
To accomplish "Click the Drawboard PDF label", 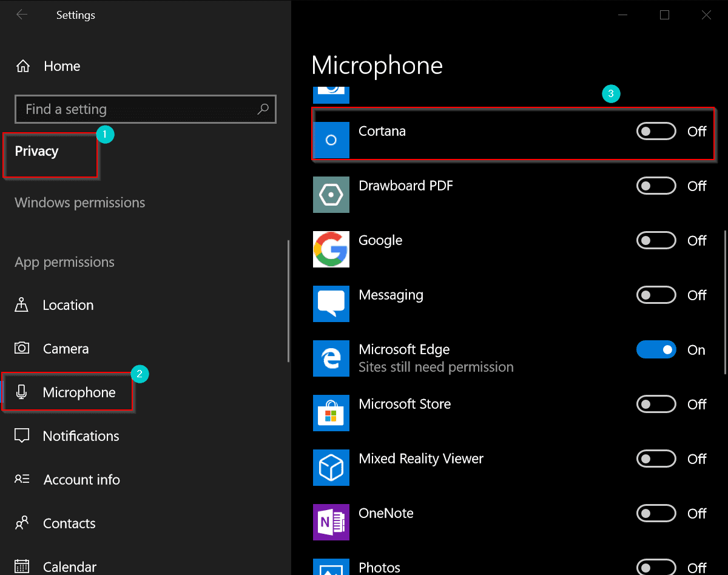I will click(406, 186).
